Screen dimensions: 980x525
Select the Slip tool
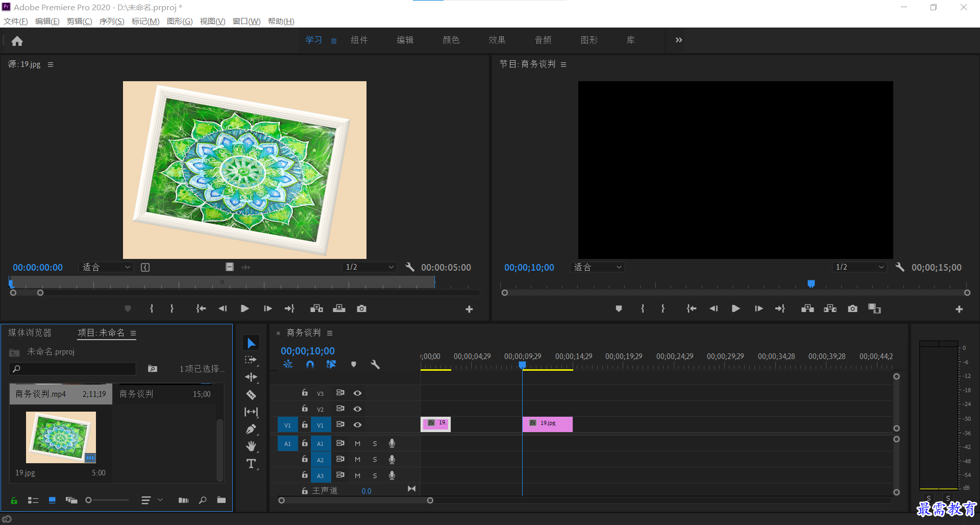tap(251, 412)
